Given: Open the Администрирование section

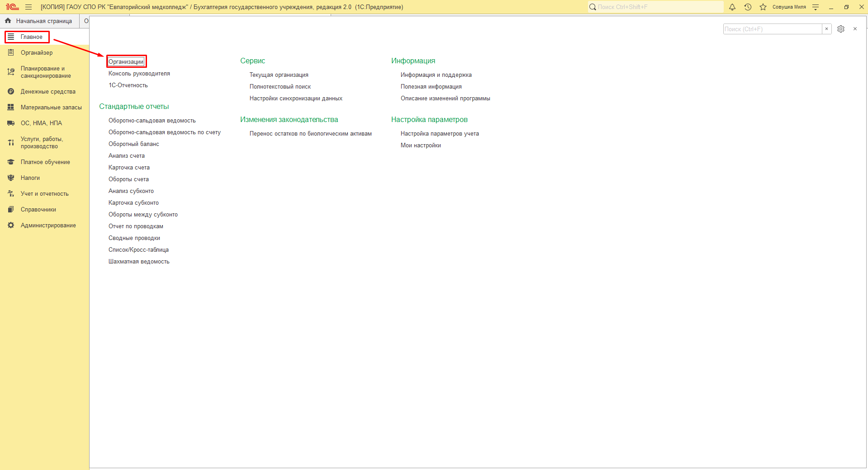Looking at the screenshot, I should pyautogui.click(x=48, y=226).
